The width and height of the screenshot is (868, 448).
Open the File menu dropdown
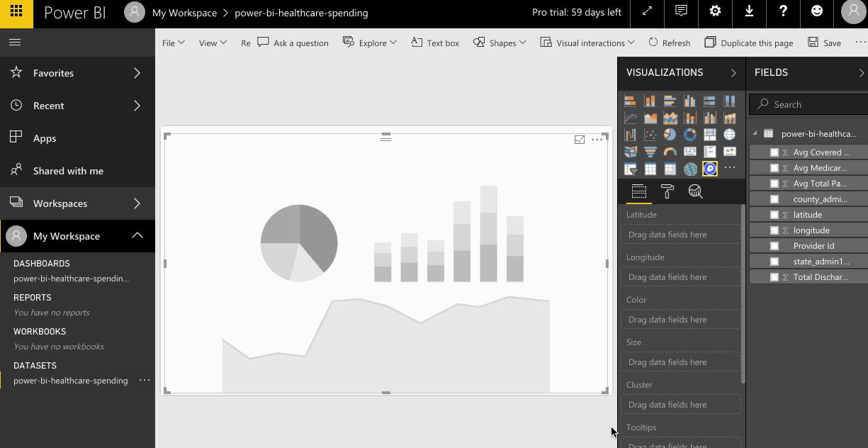(x=173, y=43)
